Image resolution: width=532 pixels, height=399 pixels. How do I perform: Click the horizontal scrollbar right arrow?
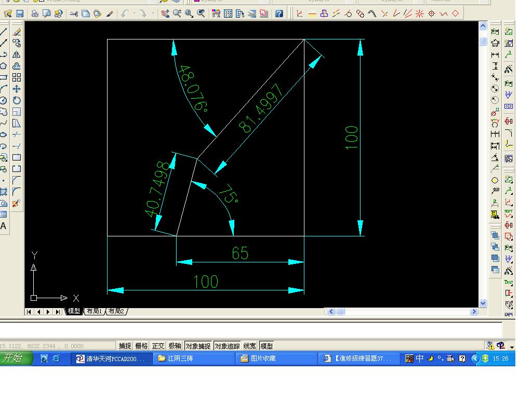pos(474,312)
